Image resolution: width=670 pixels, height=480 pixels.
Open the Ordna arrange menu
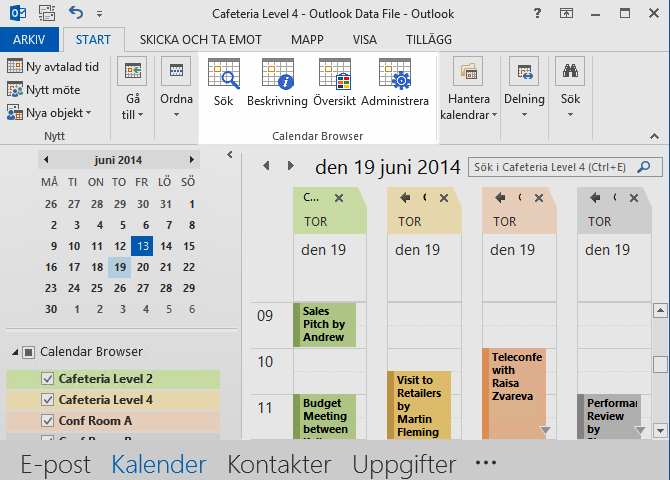pyautogui.click(x=176, y=89)
